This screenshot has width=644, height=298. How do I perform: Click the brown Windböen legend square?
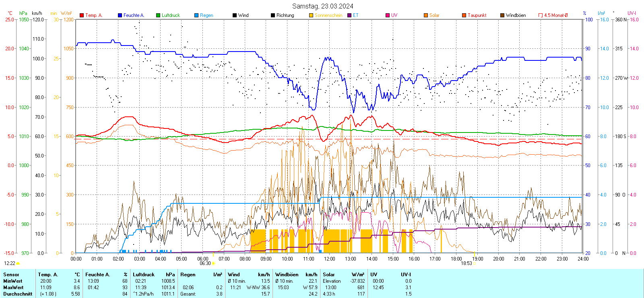(x=502, y=15)
